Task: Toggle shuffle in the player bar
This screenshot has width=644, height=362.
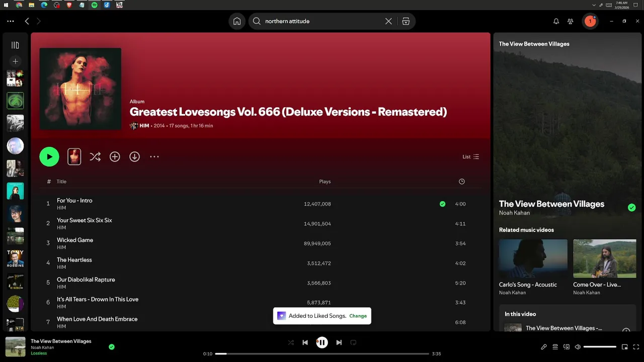Action: coord(291,342)
